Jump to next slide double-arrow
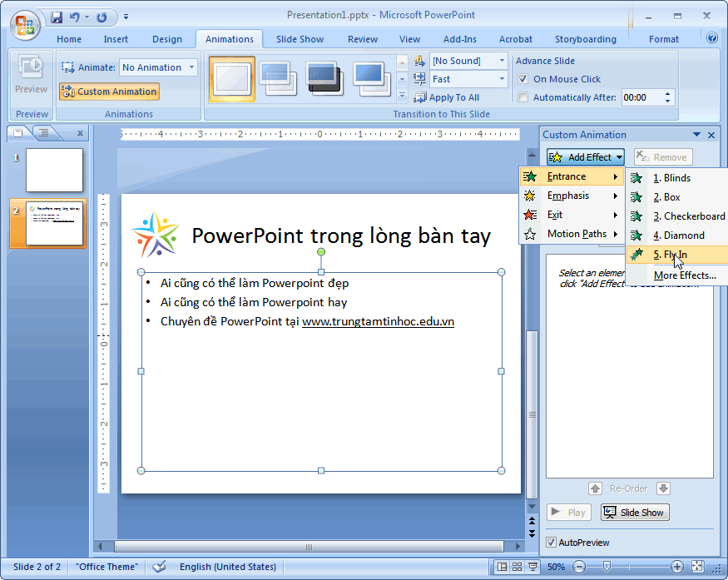The height and width of the screenshot is (580, 728). click(532, 533)
